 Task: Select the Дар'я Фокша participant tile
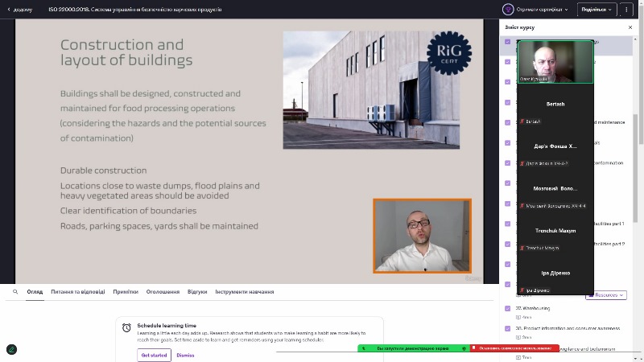pyautogui.click(x=555, y=146)
